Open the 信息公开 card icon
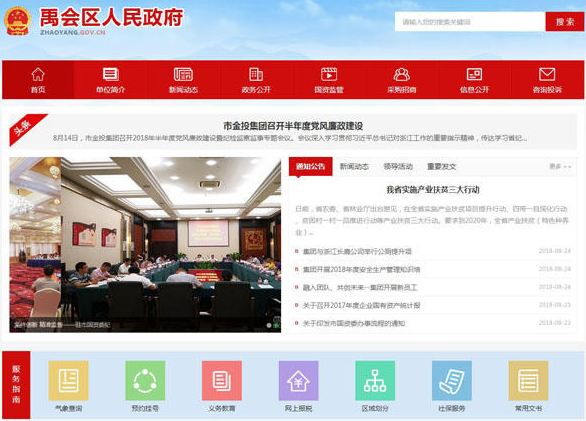Image resolution: width=586 pixels, height=421 pixels. [x=474, y=74]
